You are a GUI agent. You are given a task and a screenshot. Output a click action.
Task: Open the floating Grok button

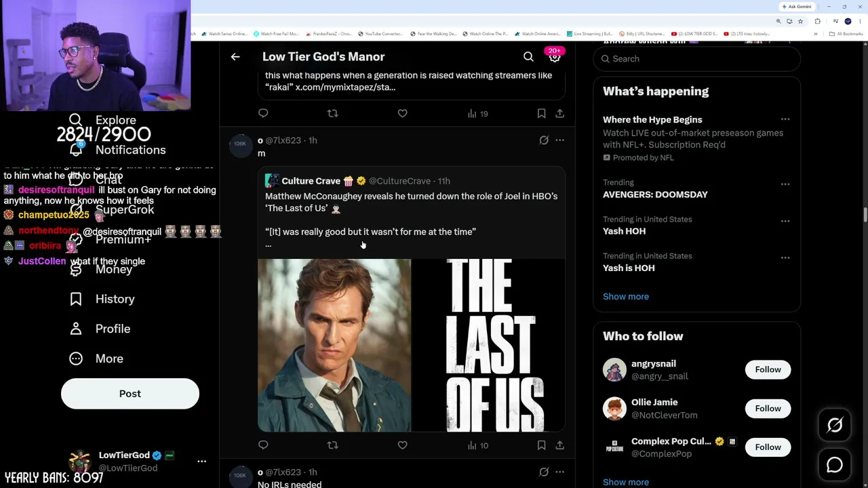click(835, 425)
